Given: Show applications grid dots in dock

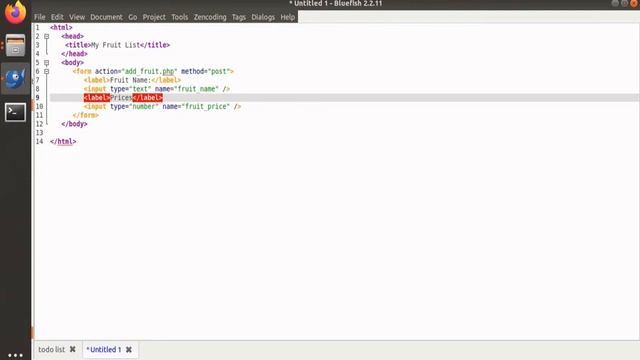Looking at the screenshot, I should [16, 355].
